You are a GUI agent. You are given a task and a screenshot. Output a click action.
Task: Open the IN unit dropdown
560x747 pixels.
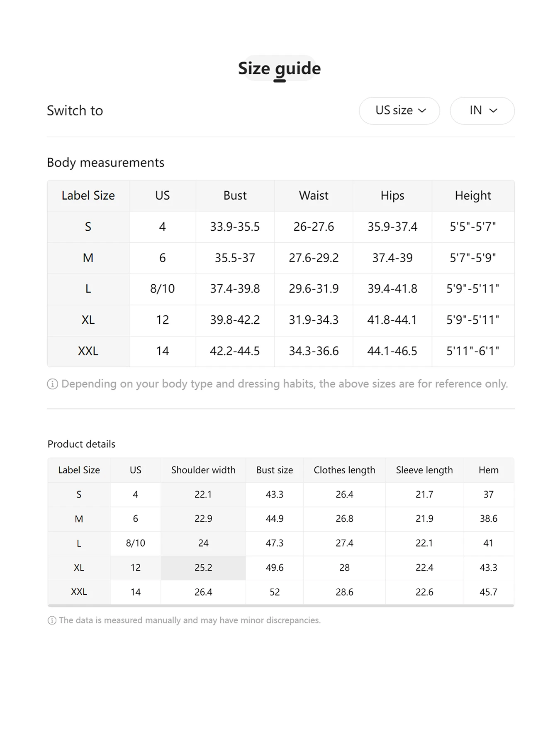(x=482, y=111)
